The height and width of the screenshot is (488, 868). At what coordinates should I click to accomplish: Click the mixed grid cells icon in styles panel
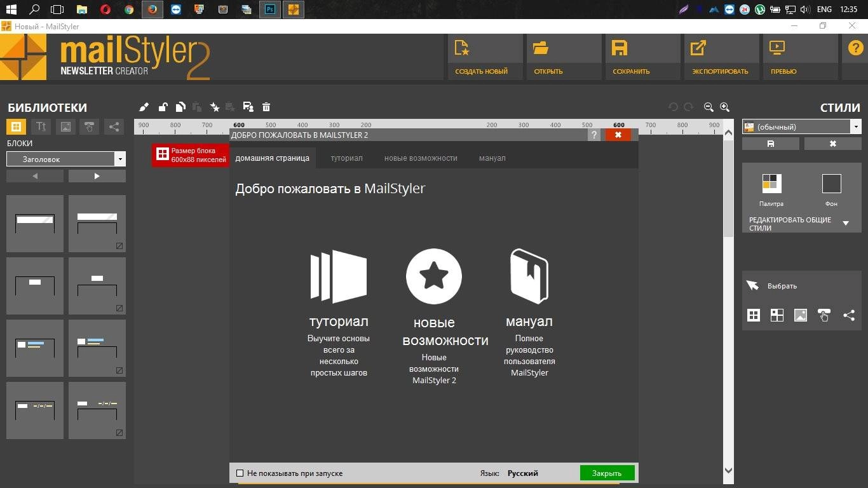(x=777, y=315)
